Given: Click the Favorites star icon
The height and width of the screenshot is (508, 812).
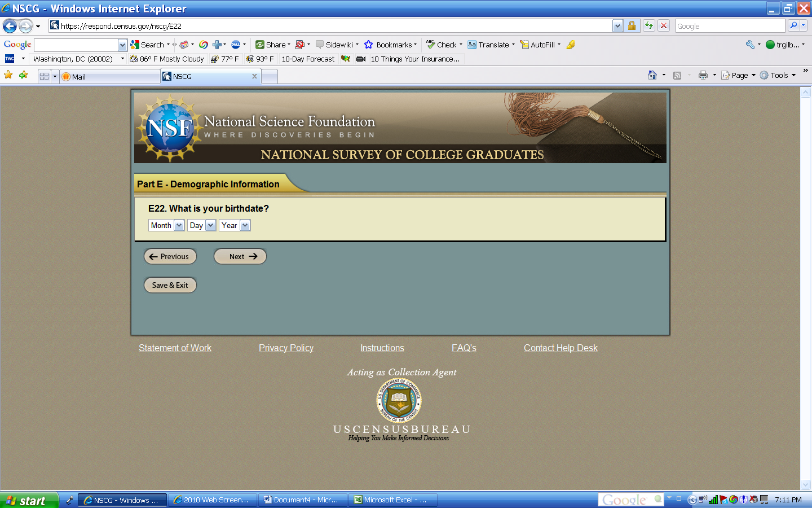Looking at the screenshot, I should [x=8, y=75].
